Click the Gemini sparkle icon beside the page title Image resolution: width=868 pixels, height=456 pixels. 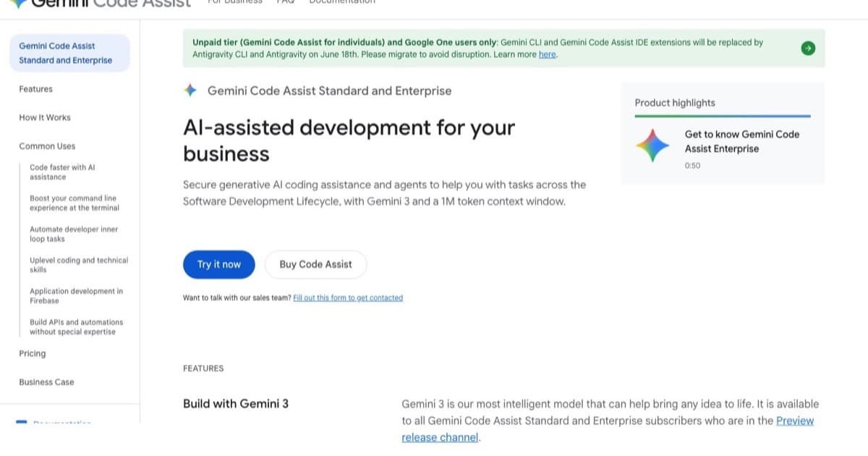[x=190, y=90]
